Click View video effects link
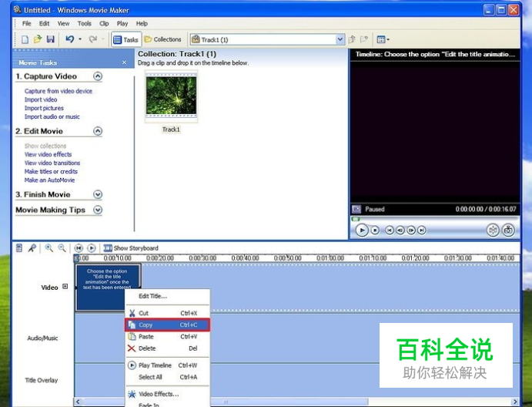The width and height of the screenshot is (532, 407). click(48, 154)
